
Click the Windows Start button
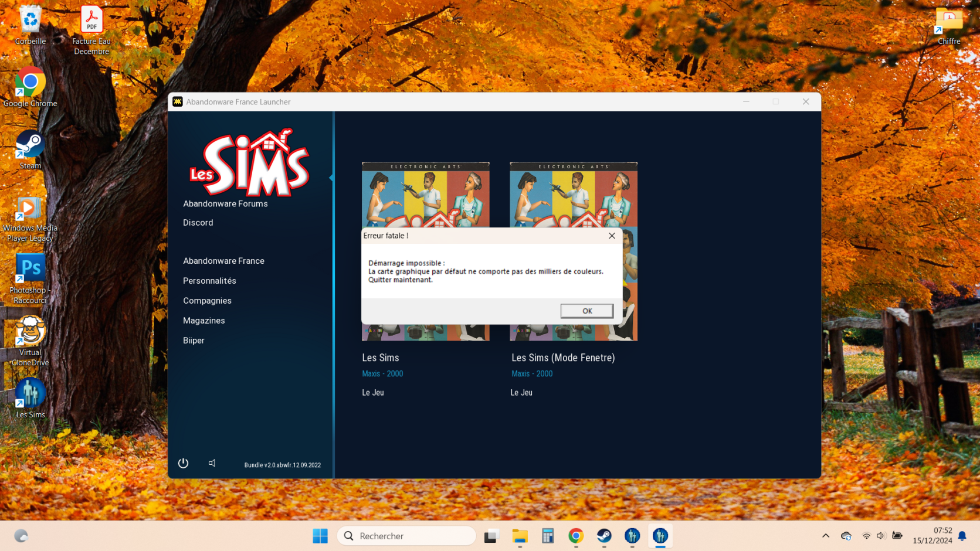[x=320, y=536]
